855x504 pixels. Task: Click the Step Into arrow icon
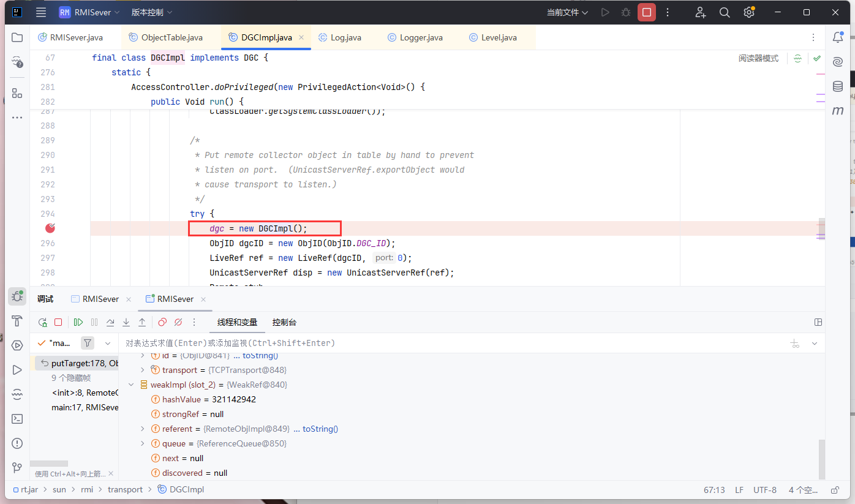[126, 322]
